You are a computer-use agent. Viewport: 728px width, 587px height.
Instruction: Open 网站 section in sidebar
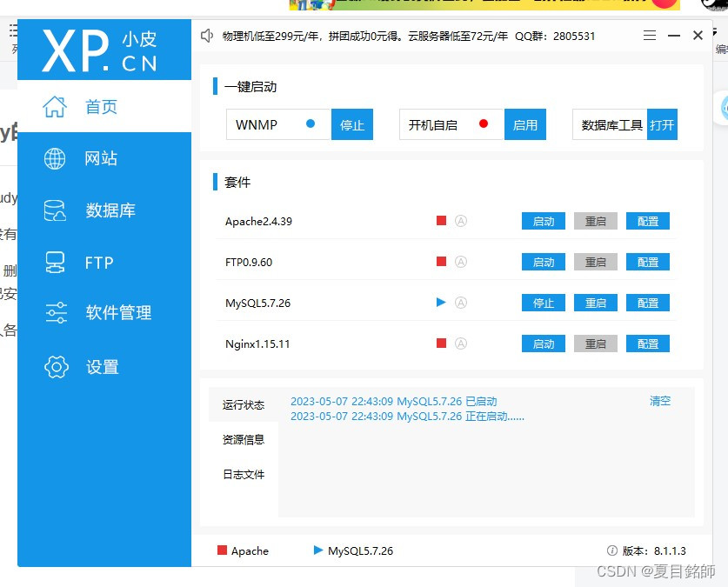104,158
